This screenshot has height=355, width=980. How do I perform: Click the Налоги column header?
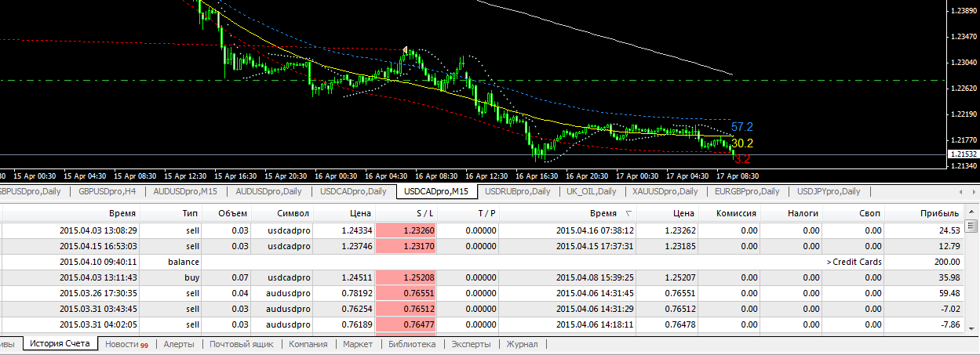click(x=792, y=213)
